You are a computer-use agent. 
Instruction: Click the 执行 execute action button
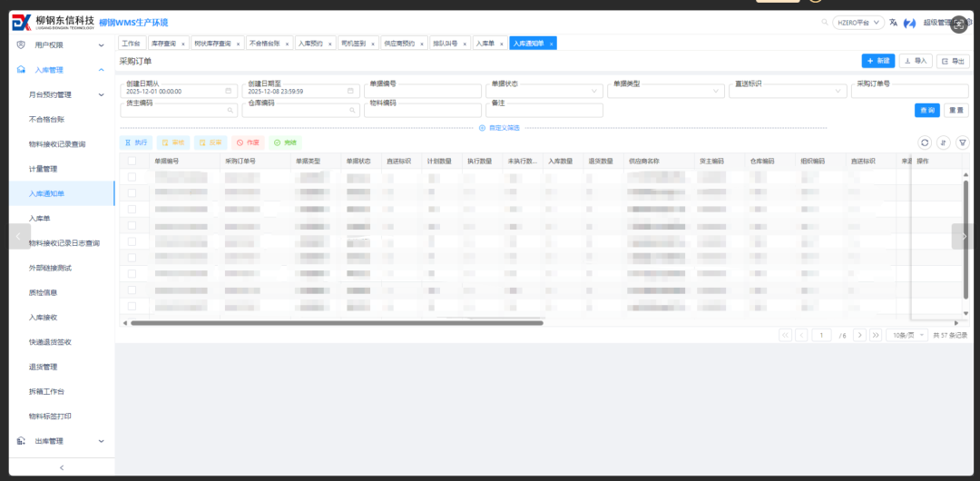(135, 142)
